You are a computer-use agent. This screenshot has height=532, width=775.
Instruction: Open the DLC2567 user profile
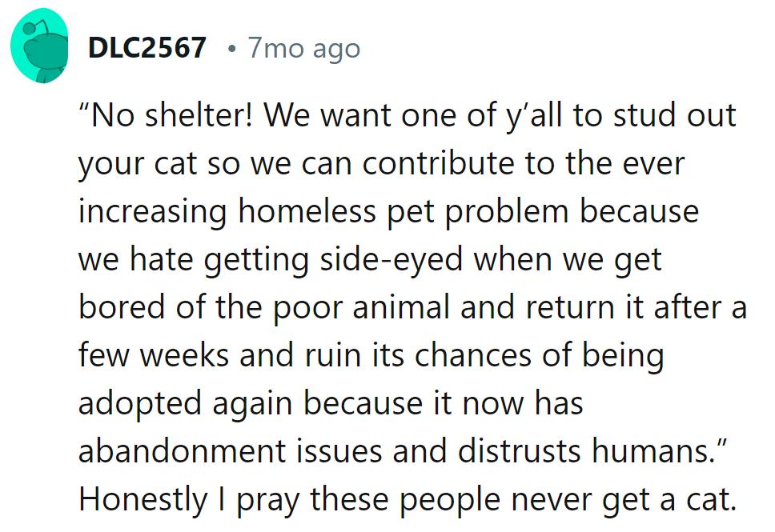(147, 49)
